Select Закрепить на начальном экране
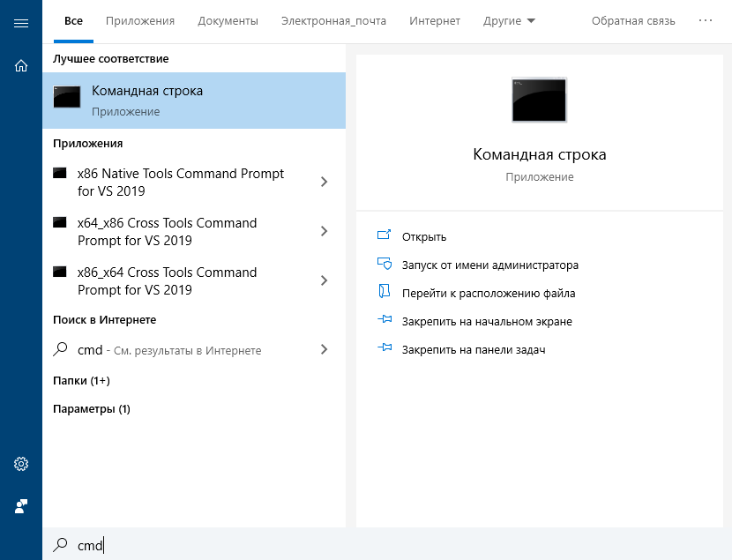The height and width of the screenshot is (560, 732). (x=487, y=322)
